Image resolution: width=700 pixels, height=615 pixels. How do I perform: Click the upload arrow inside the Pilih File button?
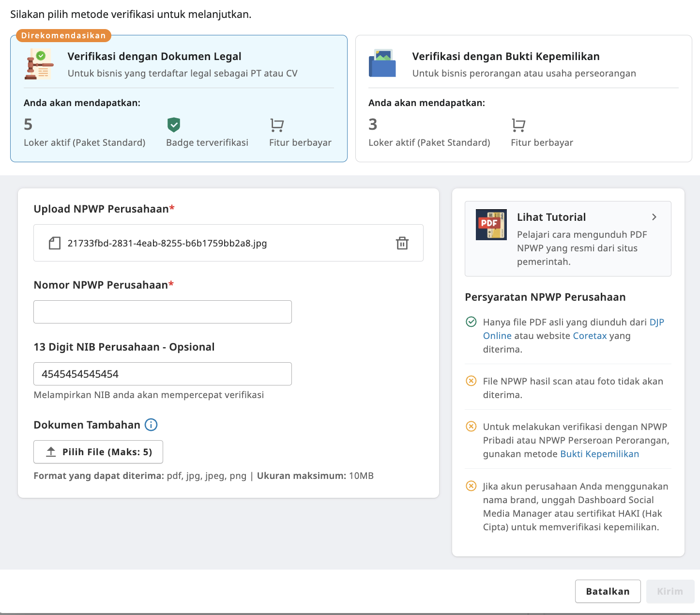pos(50,451)
